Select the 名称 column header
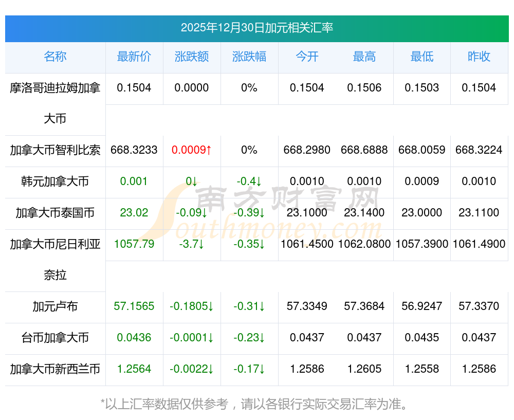 tap(55, 57)
